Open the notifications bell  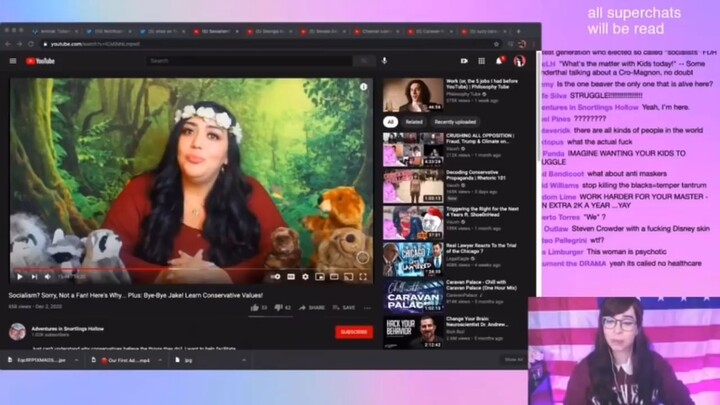pyautogui.click(x=499, y=61)
